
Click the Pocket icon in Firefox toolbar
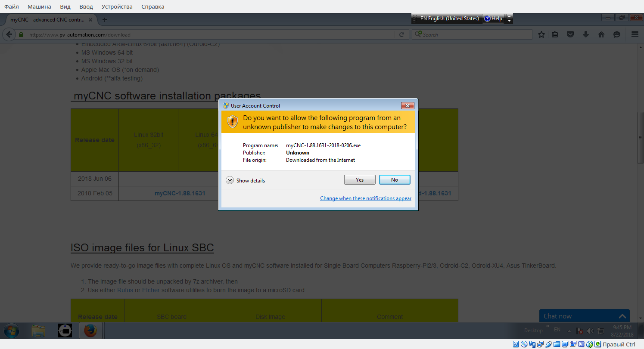(570, 34)
